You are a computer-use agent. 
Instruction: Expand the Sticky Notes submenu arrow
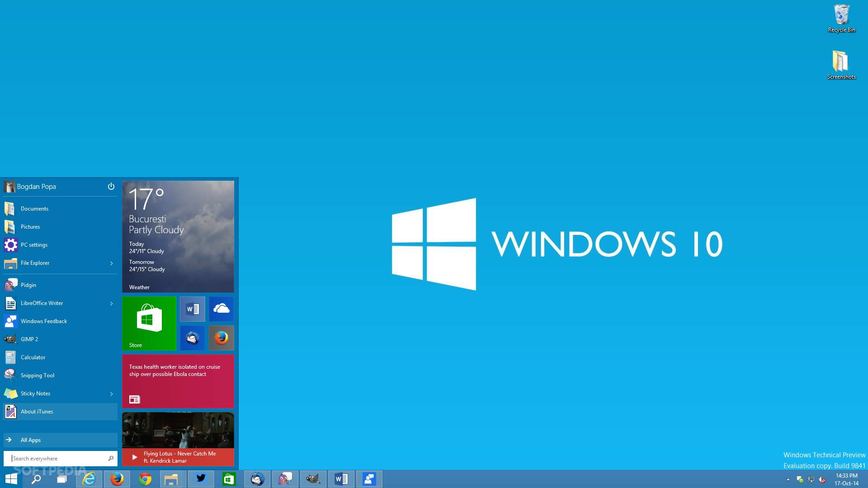pos(111,394)
